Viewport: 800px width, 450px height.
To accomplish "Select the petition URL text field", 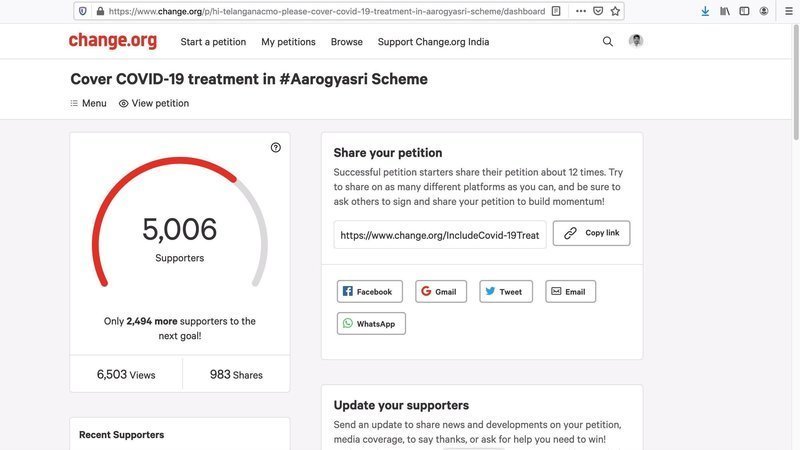I will click(440, 235).
